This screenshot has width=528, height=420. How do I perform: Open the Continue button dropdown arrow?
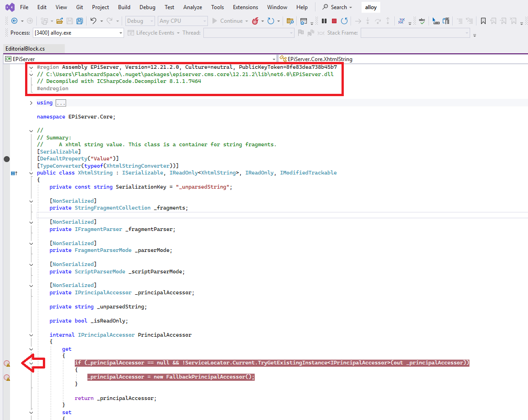pos(247,21)
